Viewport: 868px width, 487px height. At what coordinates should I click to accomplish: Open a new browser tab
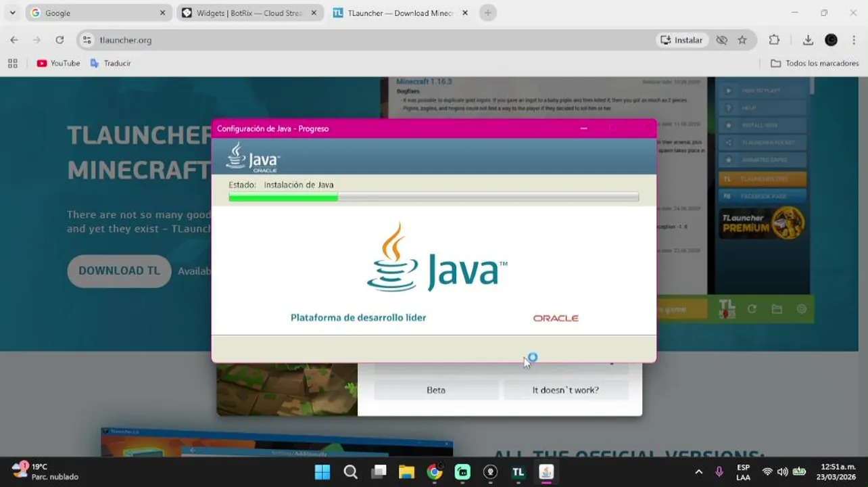487,13
